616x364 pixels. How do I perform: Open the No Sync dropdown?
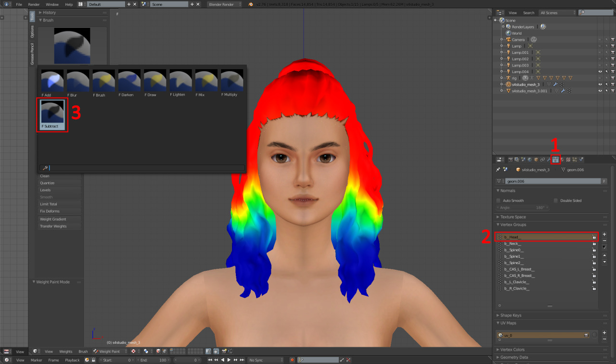266,360
